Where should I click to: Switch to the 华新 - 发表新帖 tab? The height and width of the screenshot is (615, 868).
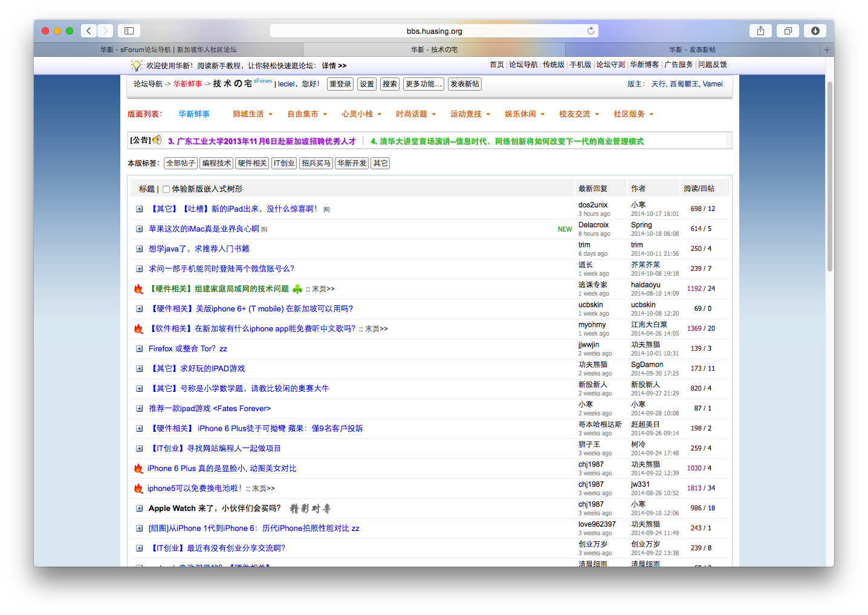[x=692, y=50]
